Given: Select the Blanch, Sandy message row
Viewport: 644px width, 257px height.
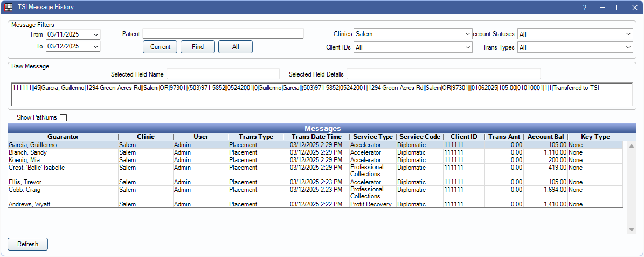Looking at the screenshot, I should [63, 152].
